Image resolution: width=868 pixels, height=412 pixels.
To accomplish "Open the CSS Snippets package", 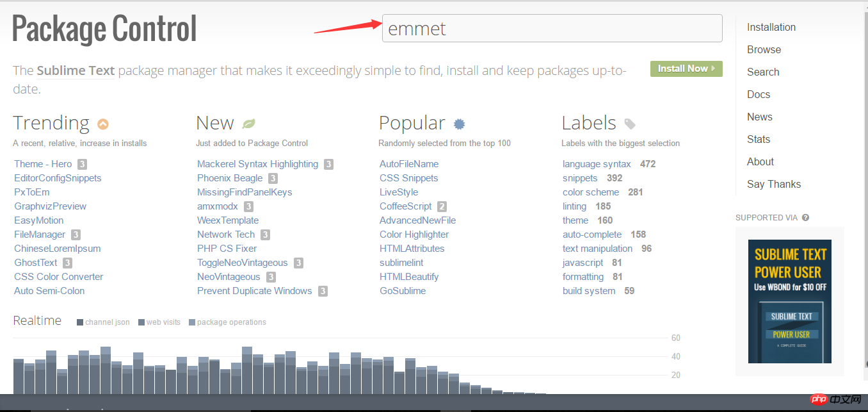I will coord(409,178).
